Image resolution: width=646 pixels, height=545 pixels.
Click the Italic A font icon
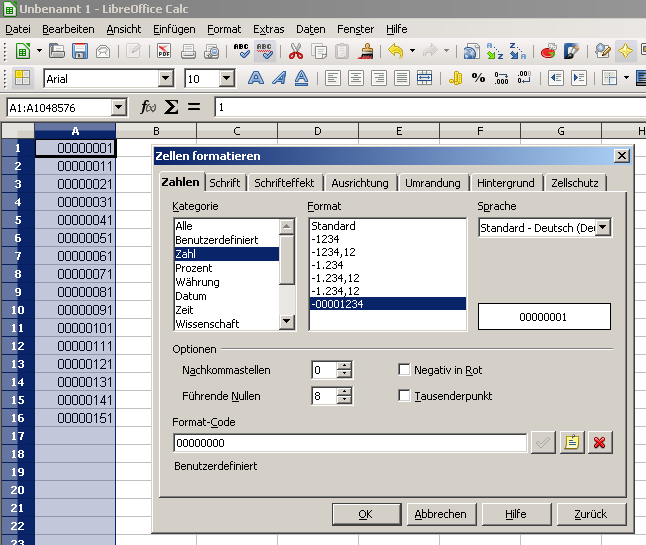(279, 78)
